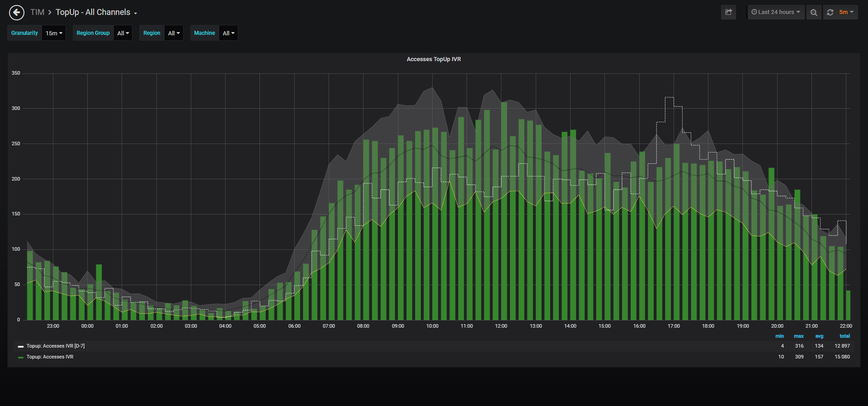Click the 17:00 x-axis time label
868x406 pixels.
click(674, 326)
